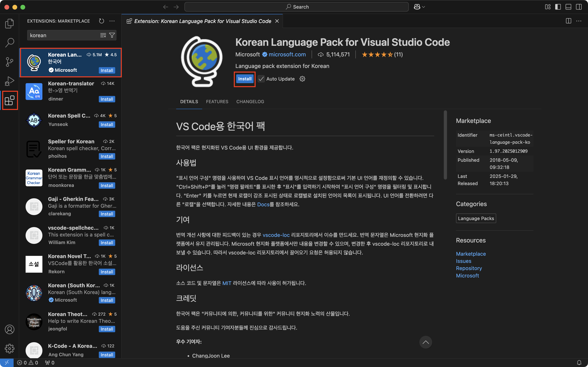Open Source Control view
Screen dimensions: 588x367
point(9,62)
